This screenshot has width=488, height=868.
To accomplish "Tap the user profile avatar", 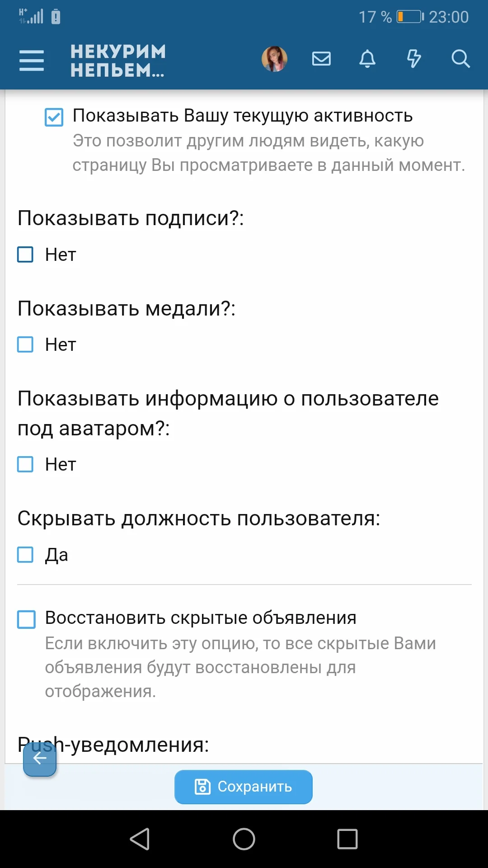I will 274,59.
